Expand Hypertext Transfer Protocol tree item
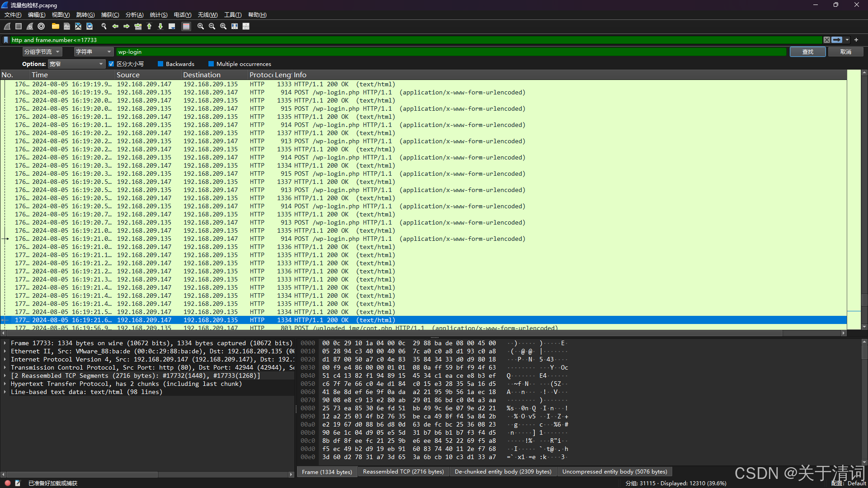 [5, 384]
